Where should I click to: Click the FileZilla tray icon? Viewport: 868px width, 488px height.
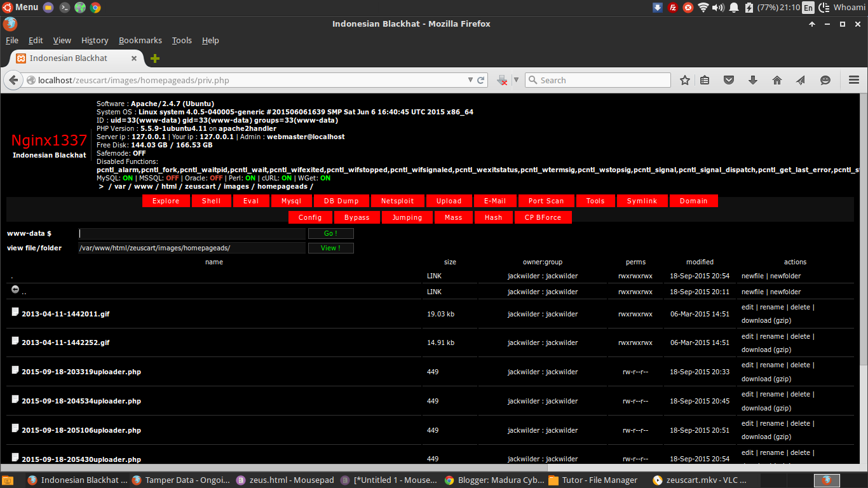pos(673,8)
